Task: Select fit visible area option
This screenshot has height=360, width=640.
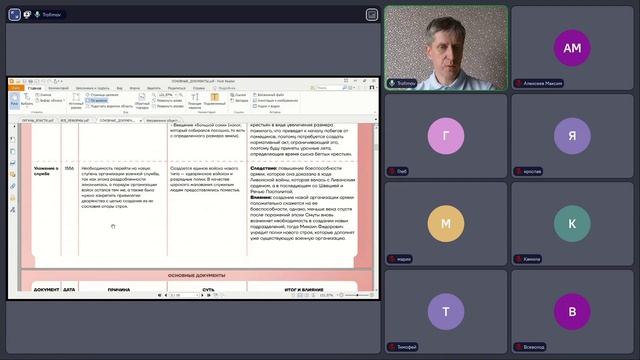Action: tap(109, 106)
